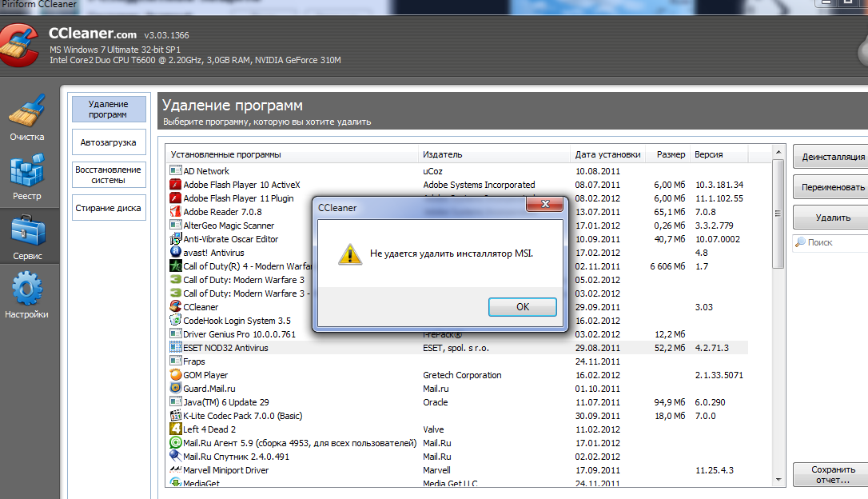Select version 10.3.181.34 cell
Screen dimensions: 868x499
(719, 185)
